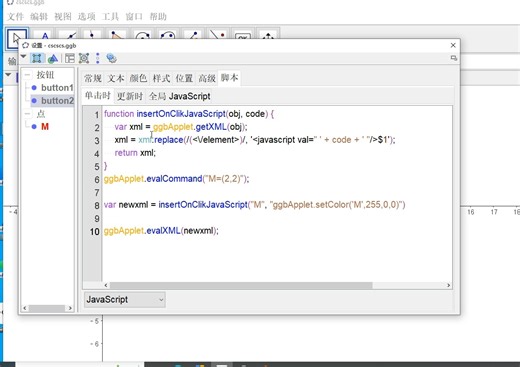Viewport: 520px width, 367px height.
Task: Click line number 10 in gutter
Action: pos(95,231)
